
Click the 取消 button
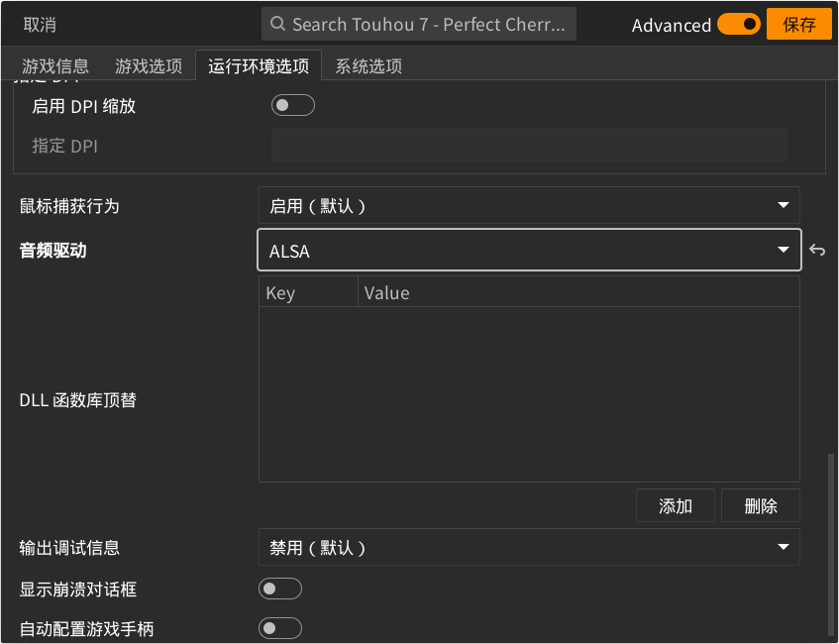click(40, 25)
